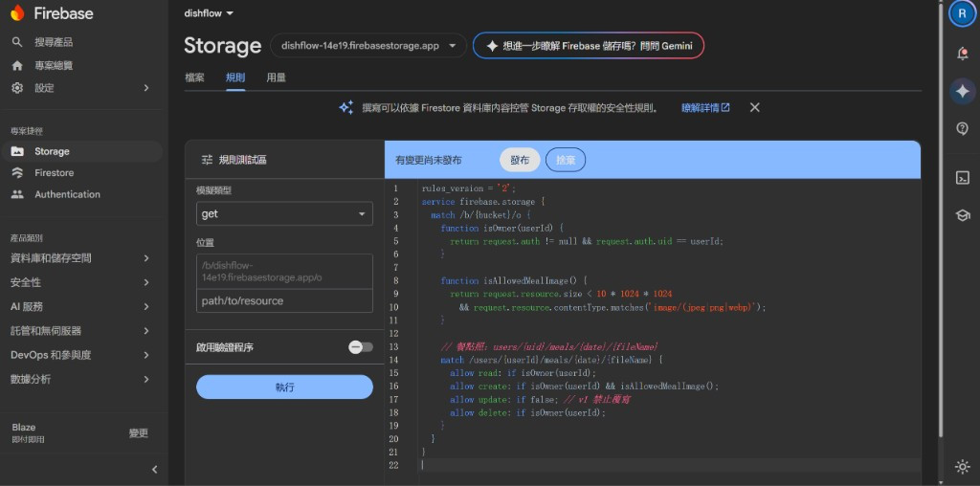This screenshot has height=486, width=980.
Task: Switch to the 檔案 tab
Action: coord(194,78)
